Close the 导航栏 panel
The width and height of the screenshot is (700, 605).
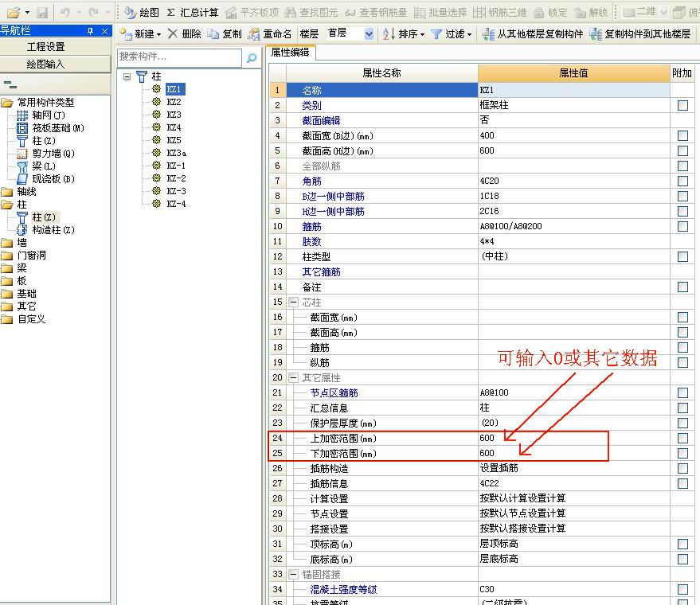[104, 31]
